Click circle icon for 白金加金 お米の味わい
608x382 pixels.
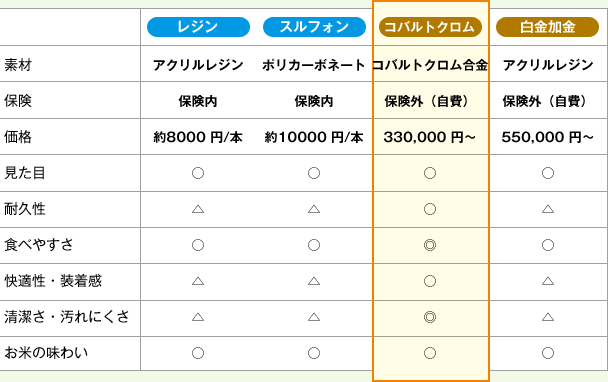(x=548, y=353)
